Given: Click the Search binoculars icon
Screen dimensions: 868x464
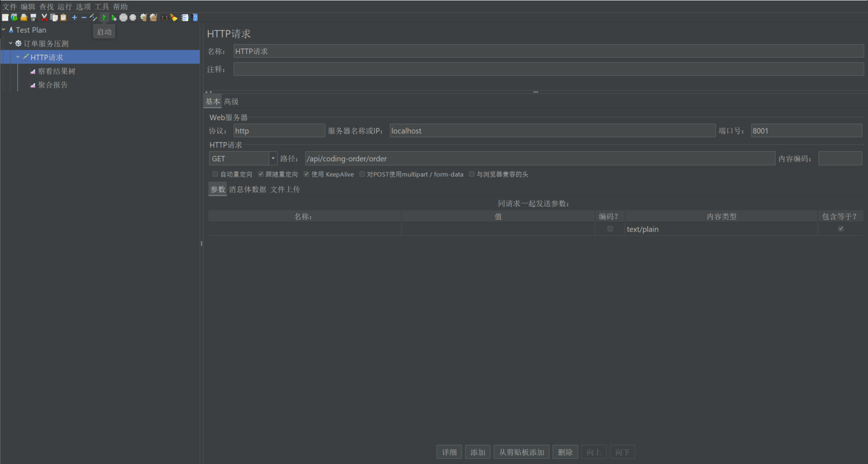Looking at the screenshot, I should 165,18.
